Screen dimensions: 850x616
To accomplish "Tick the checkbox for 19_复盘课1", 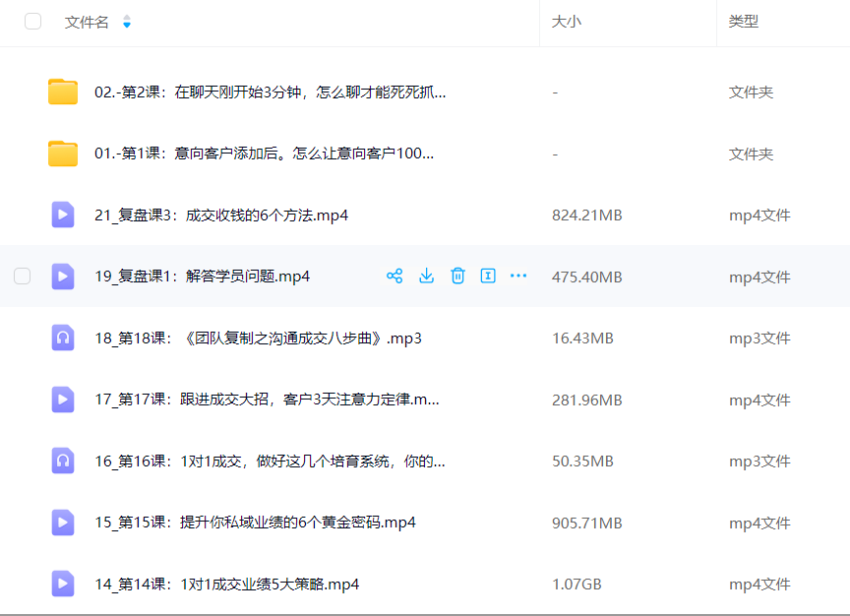I will (23, 276).
